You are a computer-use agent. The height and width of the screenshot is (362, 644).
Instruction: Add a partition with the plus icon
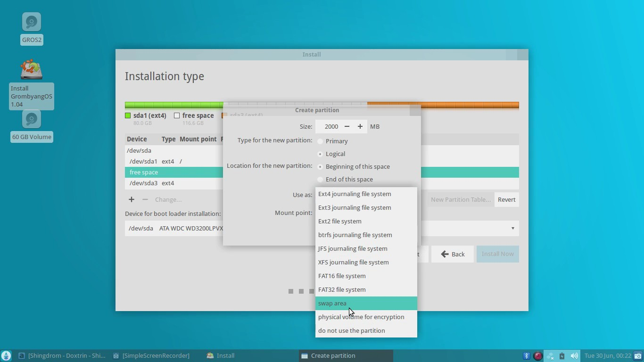click(x=132, y=200)
